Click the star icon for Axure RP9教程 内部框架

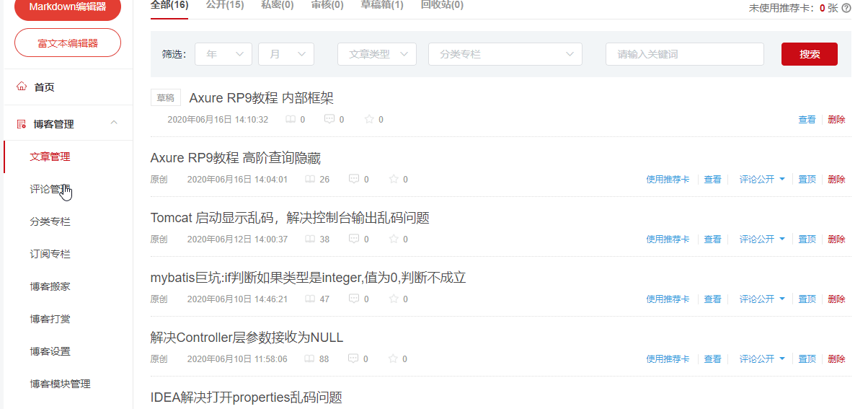tap(369, 120)
